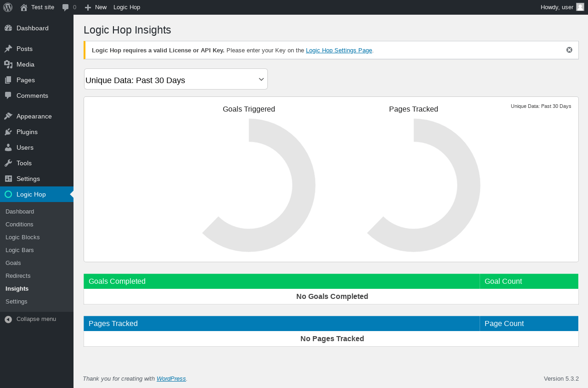Image resolution: width=588 pixels, height=388 pixels.
Task: Open the Unique Data: Past 30 Days dropdown
Action: (176, 79)
